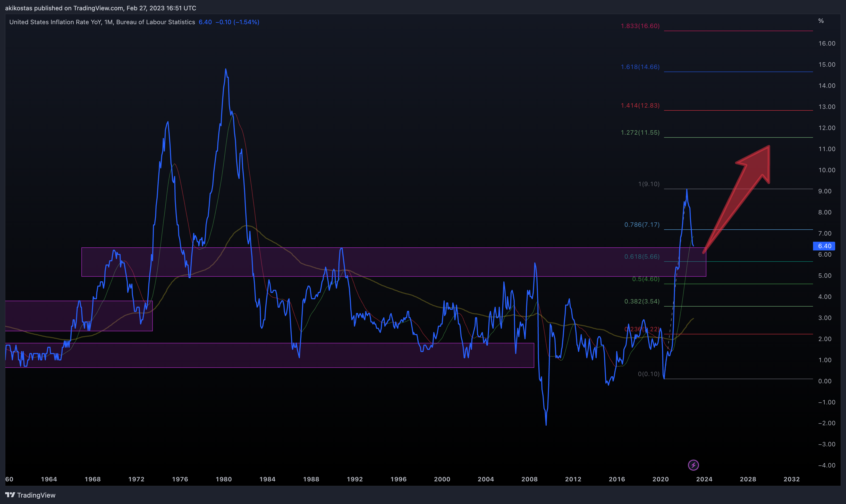The image size is (846, 504).
Task: Click the −4.00 value on price axis
Action: [827, 465]
